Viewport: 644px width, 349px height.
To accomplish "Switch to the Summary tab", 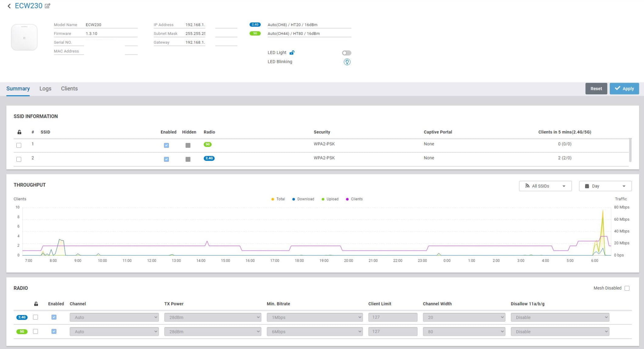I will (18, 88).
